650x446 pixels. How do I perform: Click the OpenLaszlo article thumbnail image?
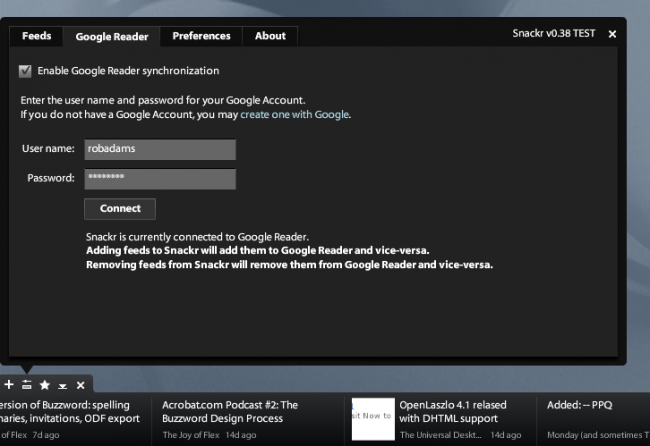tap(370, 418)
